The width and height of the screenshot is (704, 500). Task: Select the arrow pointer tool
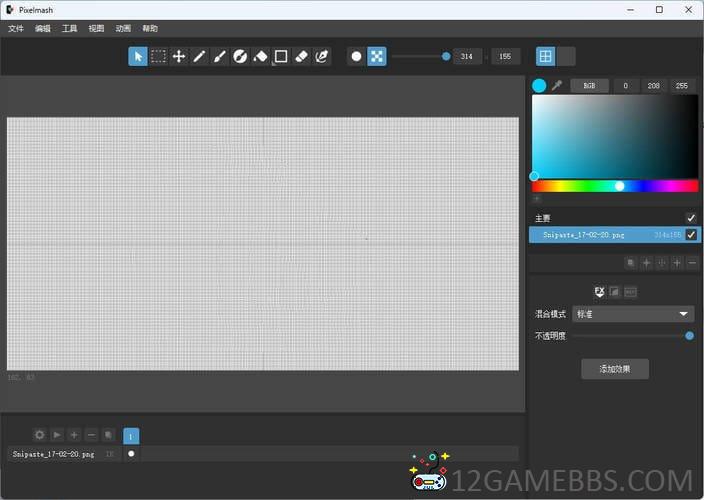point(138,57)
